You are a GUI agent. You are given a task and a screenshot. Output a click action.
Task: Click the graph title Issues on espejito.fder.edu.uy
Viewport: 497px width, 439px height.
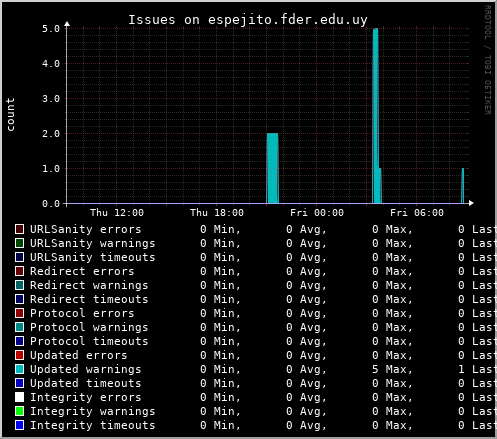click(x=248, y=20)
